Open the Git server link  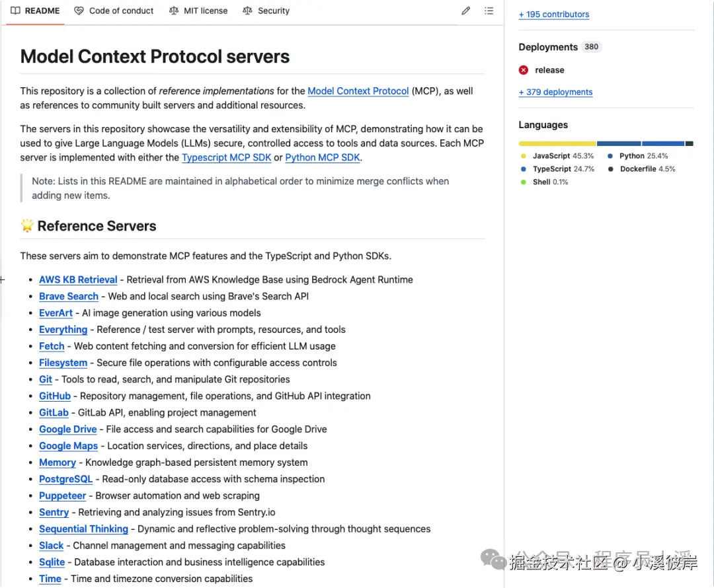pyautogui.click(x=46, y=380)
